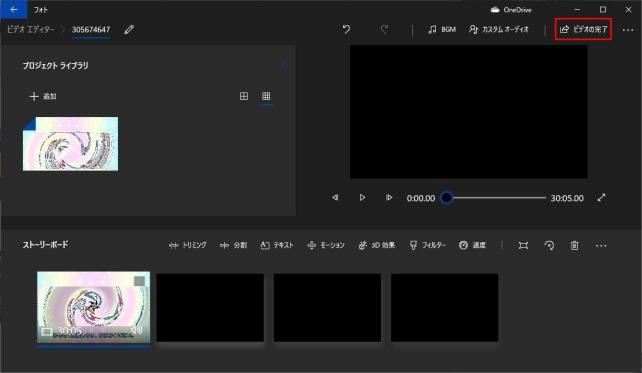Click 追加 to add media to the library
The image size is (642, 373).
point(43,96)
